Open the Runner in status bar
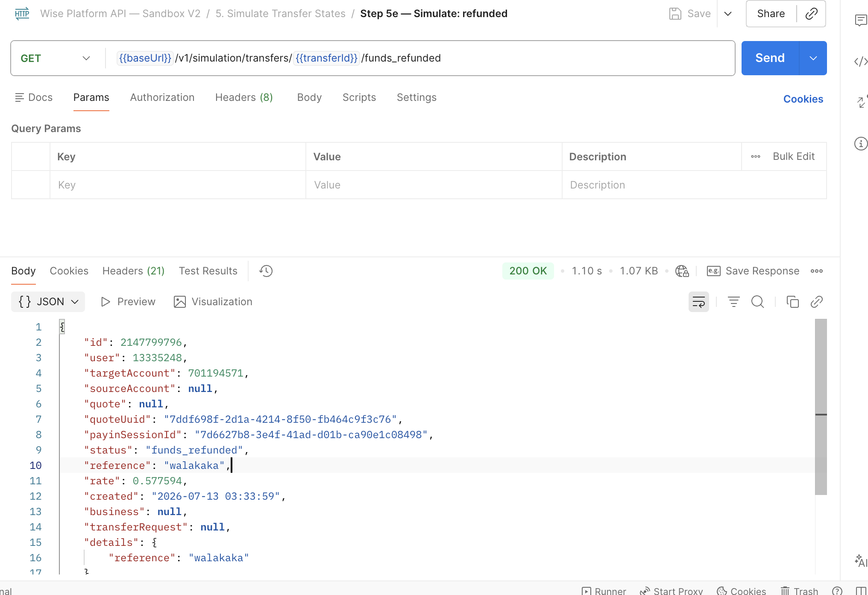 [x=604, y=591]
